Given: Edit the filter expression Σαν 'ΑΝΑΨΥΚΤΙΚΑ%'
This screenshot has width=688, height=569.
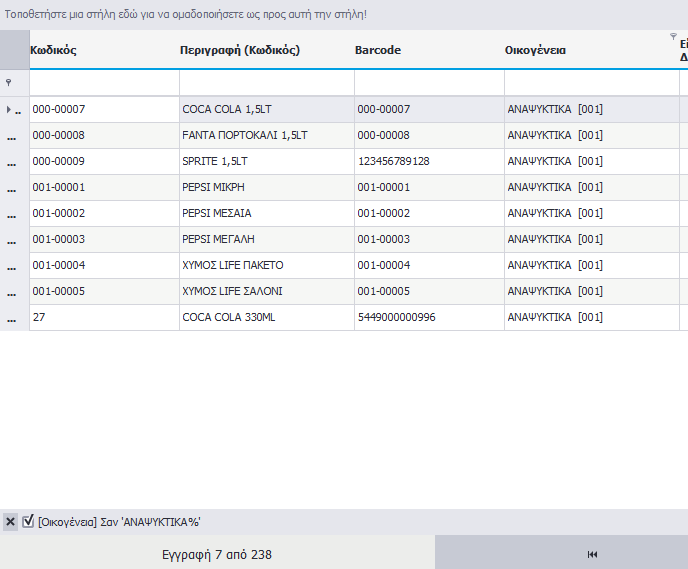Looking at the screenshot, I should [118, 521].
